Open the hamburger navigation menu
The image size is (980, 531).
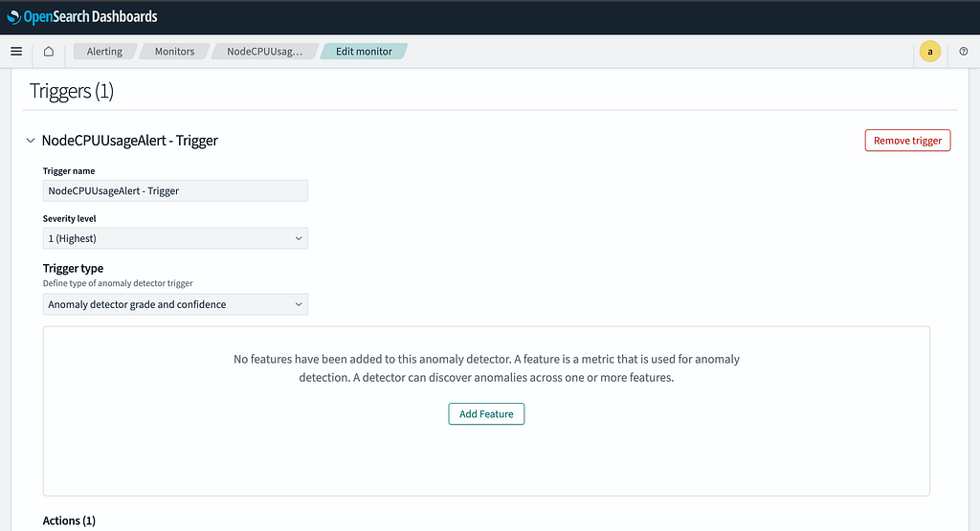point(16,52)
